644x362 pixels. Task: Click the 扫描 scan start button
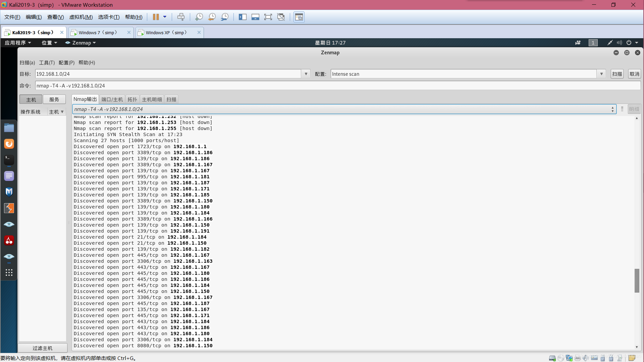(x=617, y=74)
